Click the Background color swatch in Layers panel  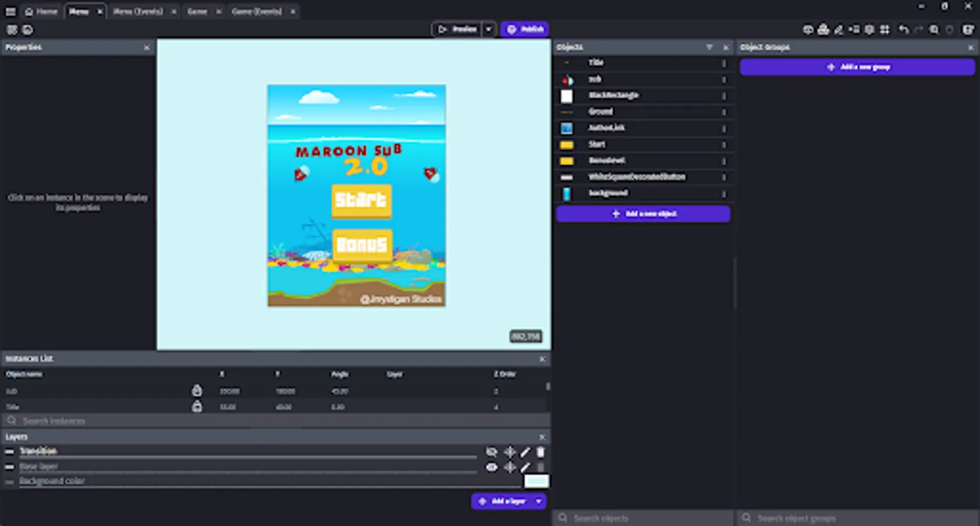click(536, 480)
